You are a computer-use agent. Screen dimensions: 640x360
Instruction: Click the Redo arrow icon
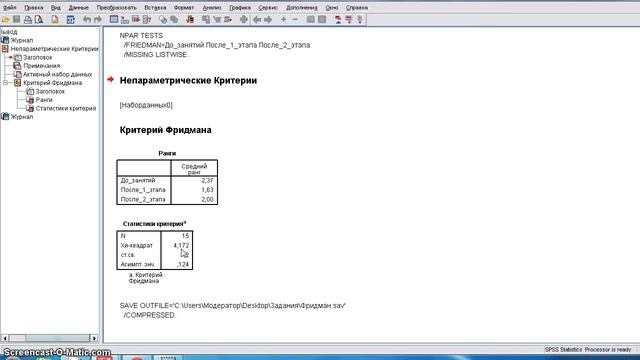click(x=98, y=19)
